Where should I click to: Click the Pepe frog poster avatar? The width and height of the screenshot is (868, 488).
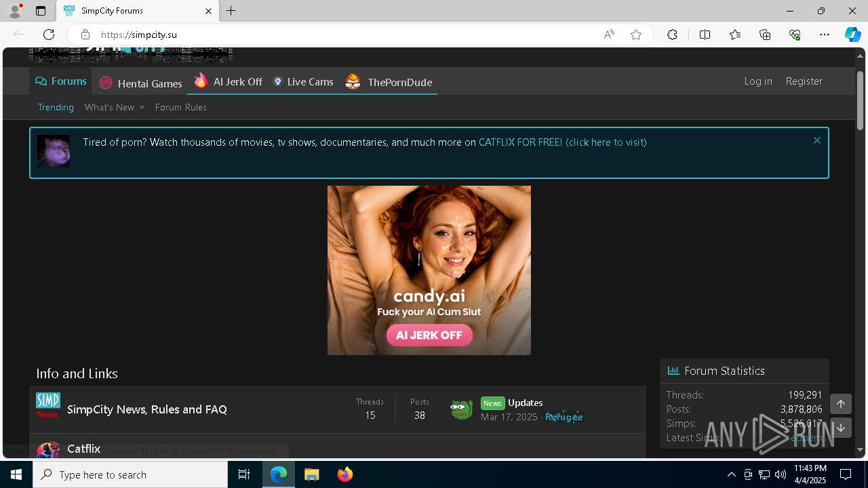[462, 409]
